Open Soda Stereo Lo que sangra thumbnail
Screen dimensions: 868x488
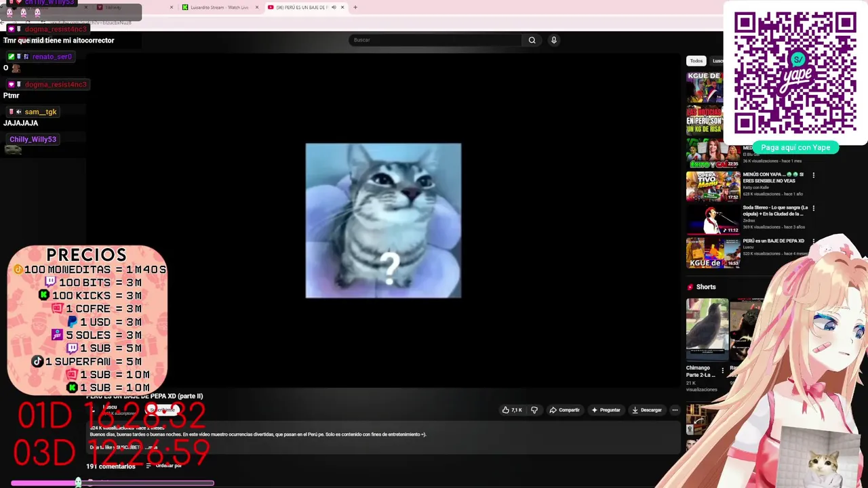pos(713,220)
